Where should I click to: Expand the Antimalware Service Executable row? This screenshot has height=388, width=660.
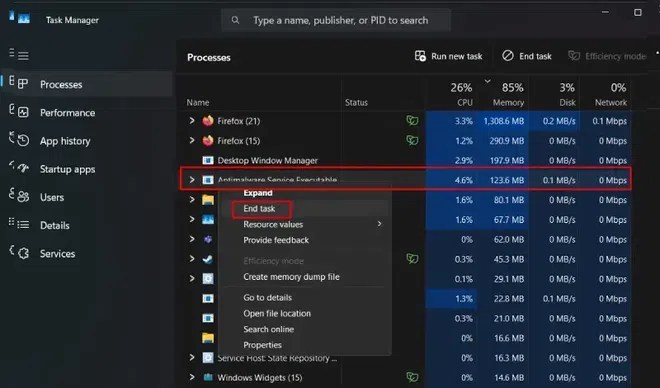coord(192,180)
